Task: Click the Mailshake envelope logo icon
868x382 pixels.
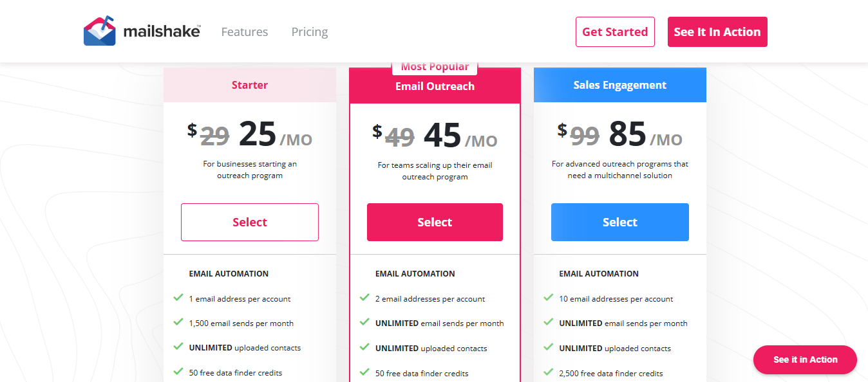Action: 100,30
